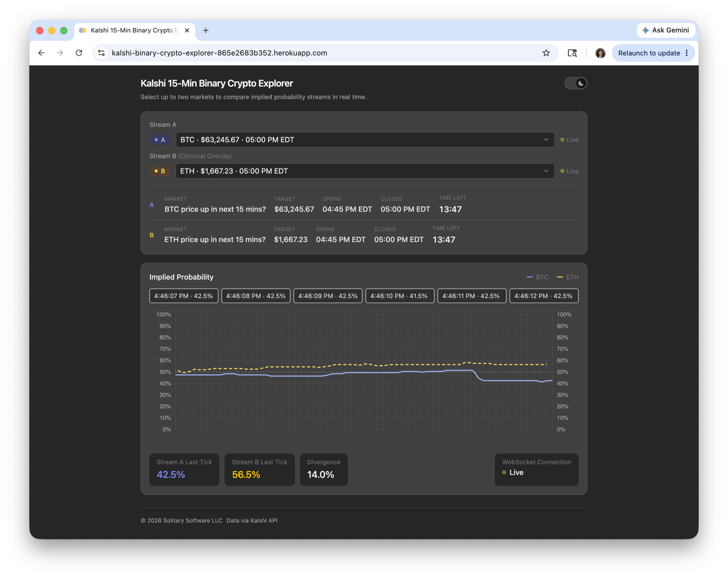Close the Kalshi 15-Min Binary Crypto tab

pyautogui.click(x=187, y=30)
